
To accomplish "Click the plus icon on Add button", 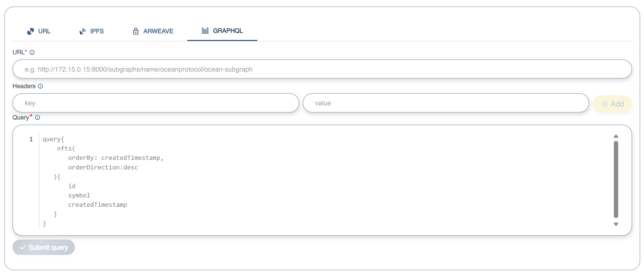I will tap(605, 104).
